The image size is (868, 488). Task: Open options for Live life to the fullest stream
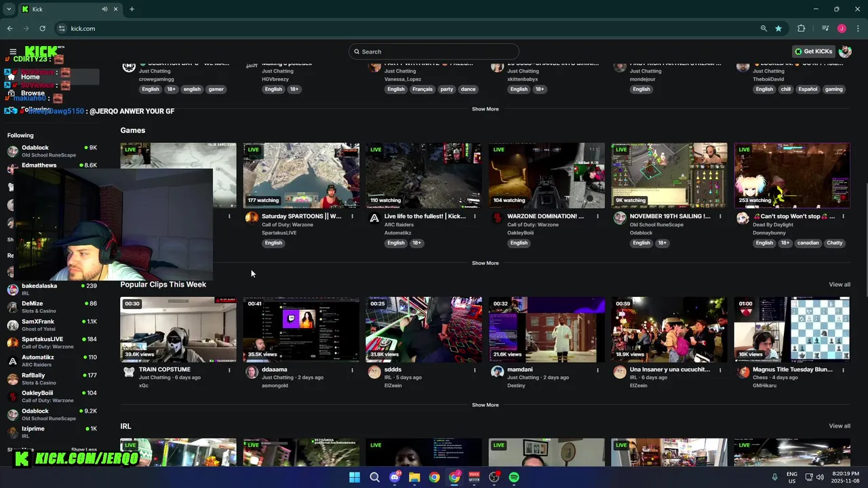[x=475, y=217]
